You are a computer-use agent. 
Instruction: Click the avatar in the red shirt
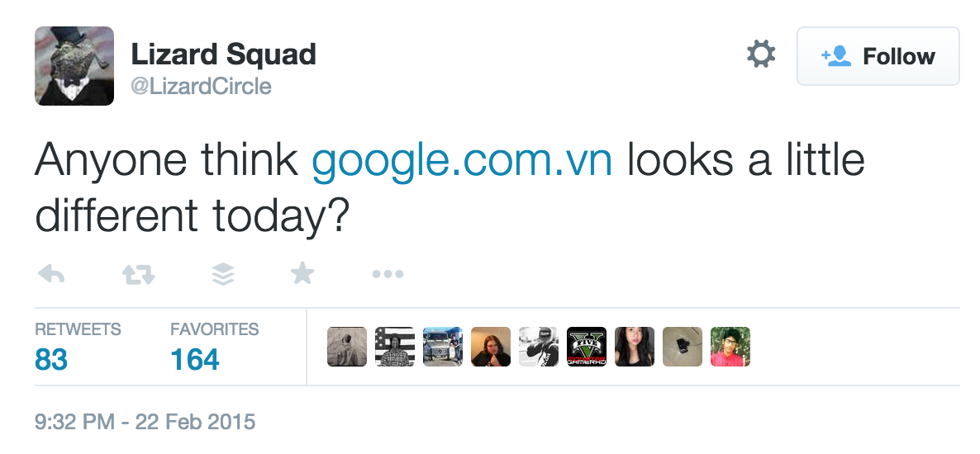(x=730, y=347)
